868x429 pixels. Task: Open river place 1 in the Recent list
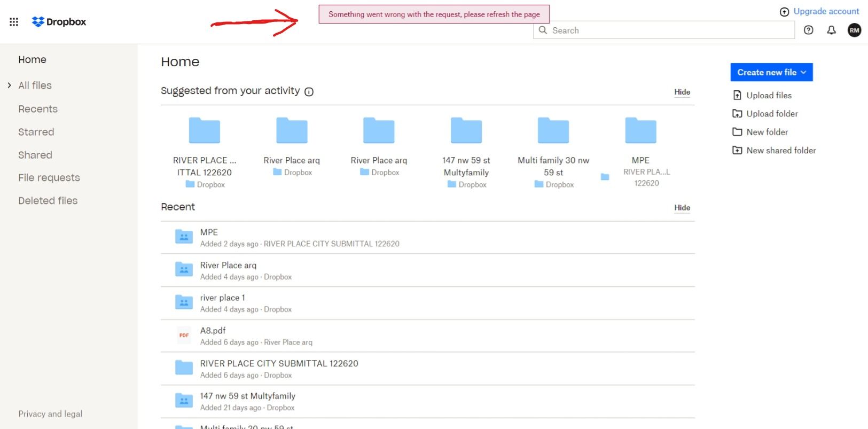click(222, 298)
